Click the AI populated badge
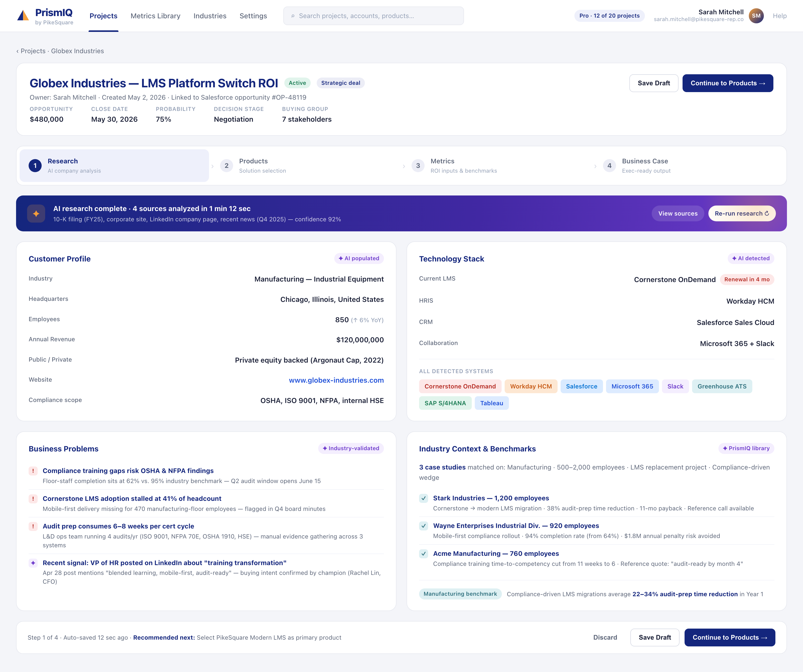This screenshot has width=803, height=672. click(x=359, y=258)
